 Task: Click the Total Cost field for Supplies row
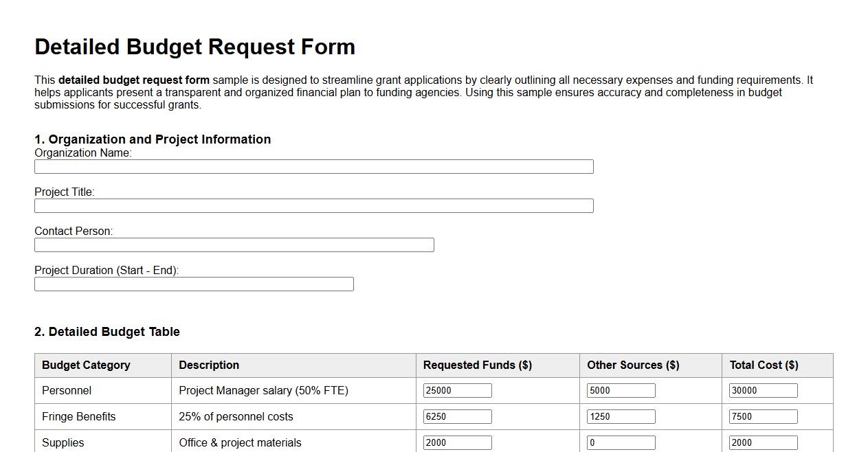click(763, 442)
